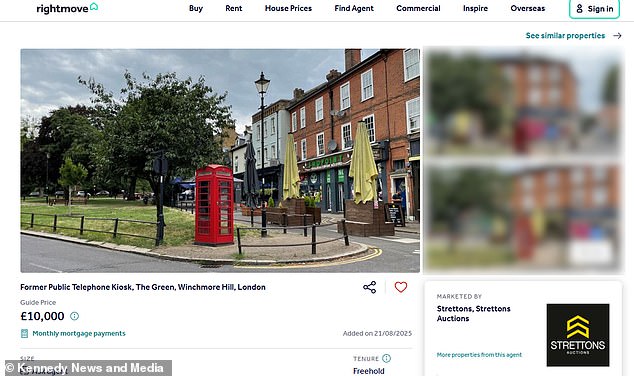Open the Buy menu
Viewport: 634px width, 376px height.
(x=196, y=8)
